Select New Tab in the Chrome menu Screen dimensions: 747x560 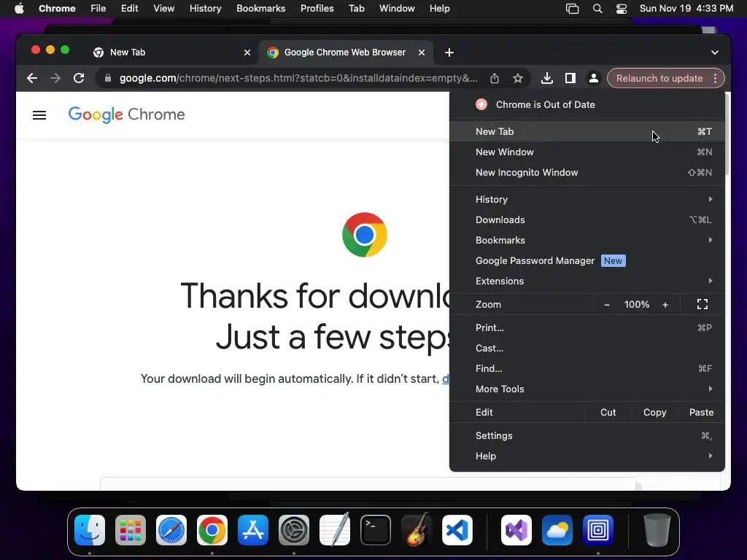tap(587, 131)
